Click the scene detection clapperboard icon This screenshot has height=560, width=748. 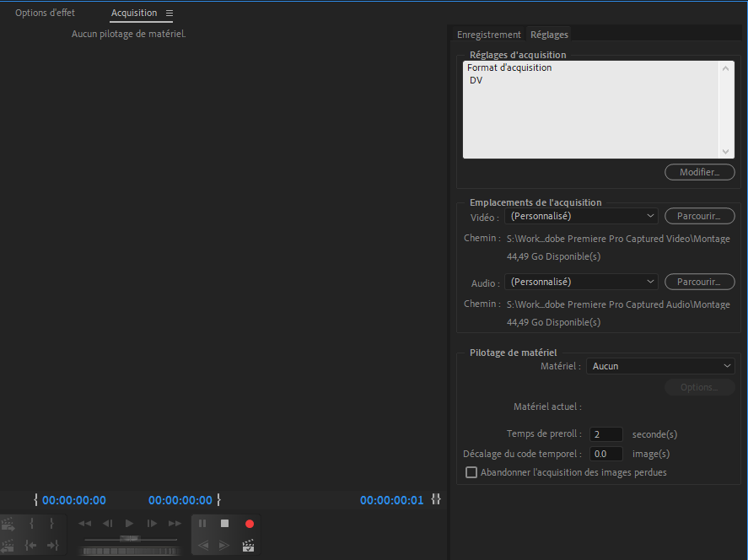click(248, 546)
